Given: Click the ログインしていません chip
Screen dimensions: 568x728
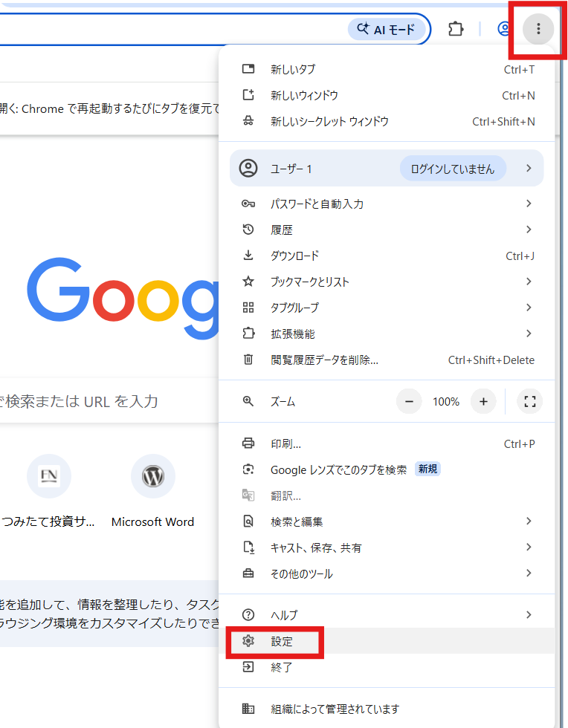Looking at the screenshot, I should coord(453,169).
